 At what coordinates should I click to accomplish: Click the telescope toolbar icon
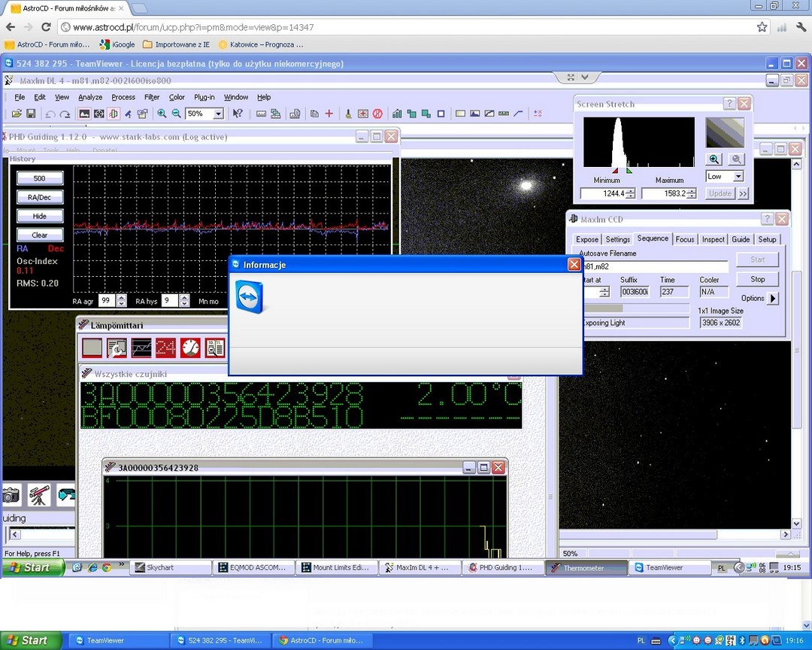(x=127, y=114)
